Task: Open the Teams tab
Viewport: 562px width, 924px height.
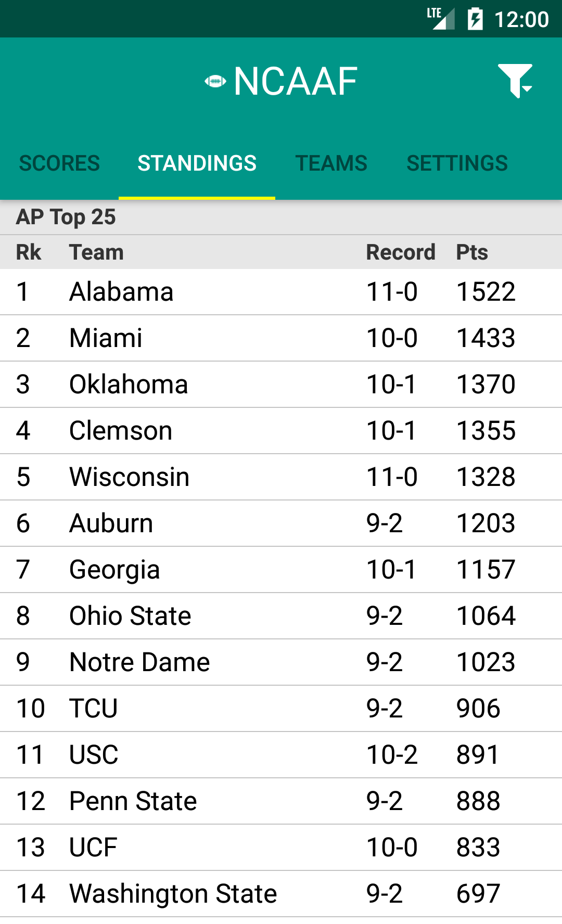Action: (x=331, y=163)
